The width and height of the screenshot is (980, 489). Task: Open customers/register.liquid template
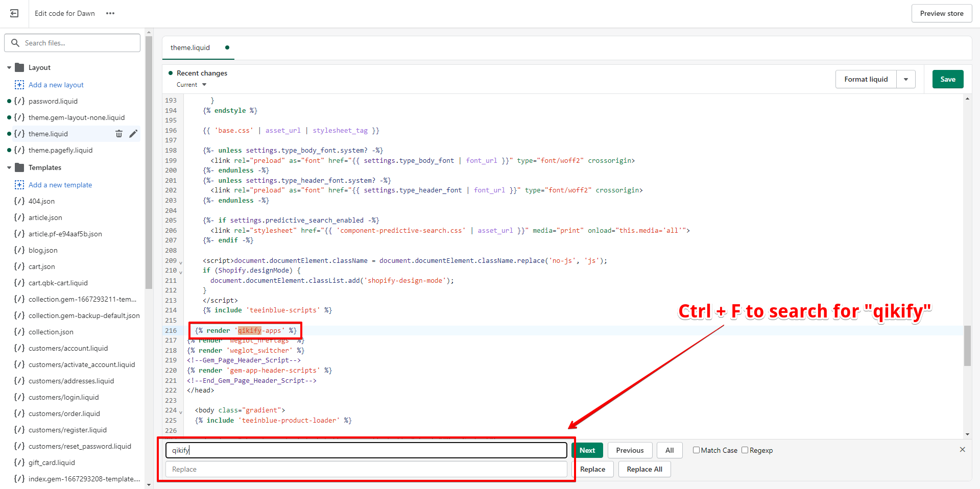pyautogui.click(x=67, y=430)
